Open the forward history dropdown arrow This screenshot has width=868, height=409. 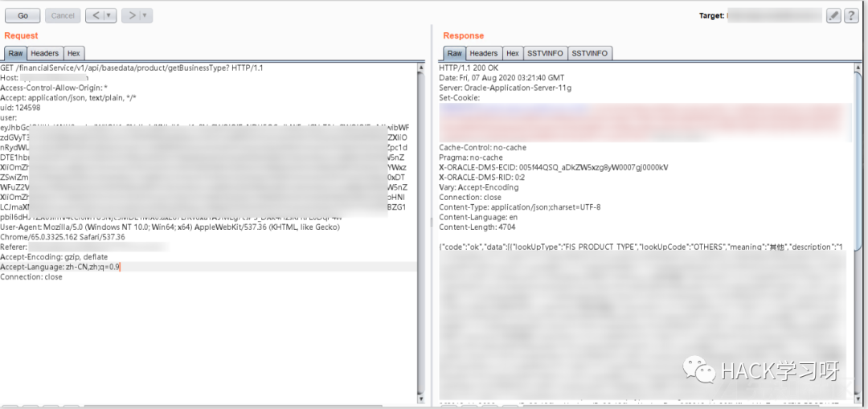tap(146, 15)
